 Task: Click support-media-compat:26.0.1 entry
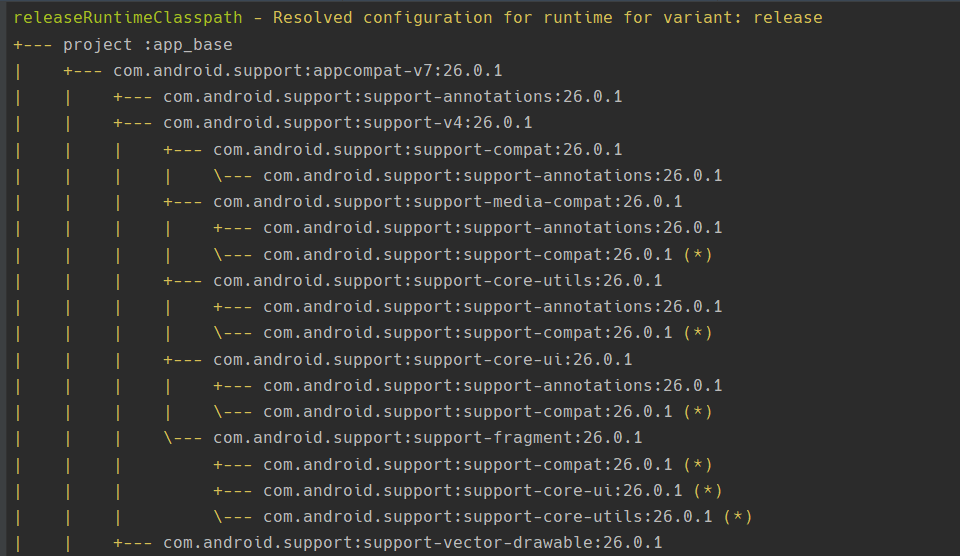pyautogui.click(x=447, y=202)
